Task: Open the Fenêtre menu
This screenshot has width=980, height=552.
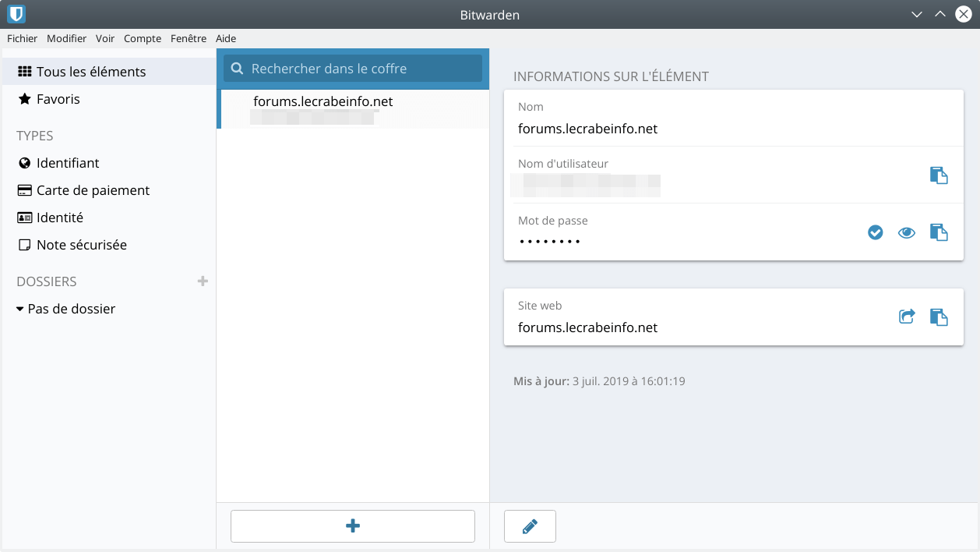Action: [x=189, y=38]
